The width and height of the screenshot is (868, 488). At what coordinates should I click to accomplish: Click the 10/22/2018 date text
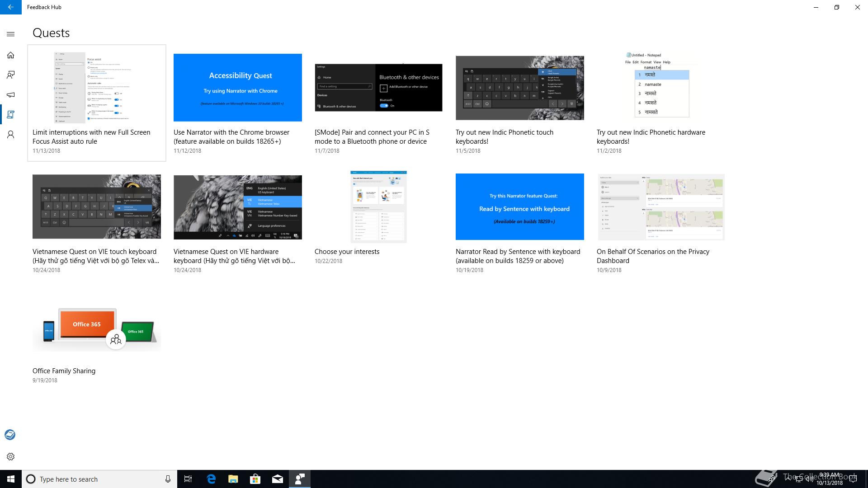click(x=329, y=261)
